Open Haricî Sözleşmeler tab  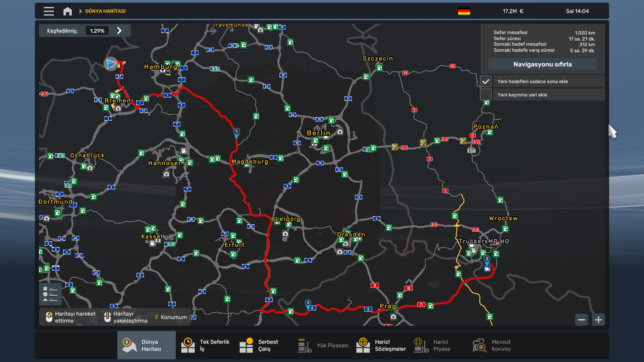[x=381, y=345]
